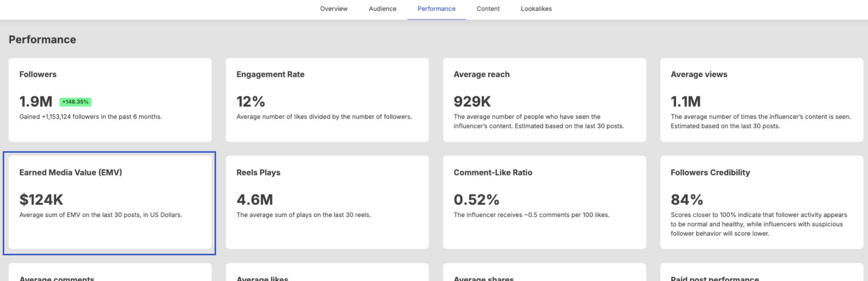Click the Followers Credibility 84% score
868x281 pixels.
[x=686, y=200]
